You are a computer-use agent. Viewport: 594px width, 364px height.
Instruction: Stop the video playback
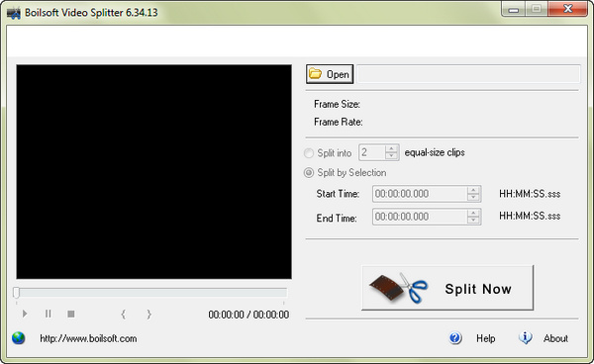(x=71, y=315)
